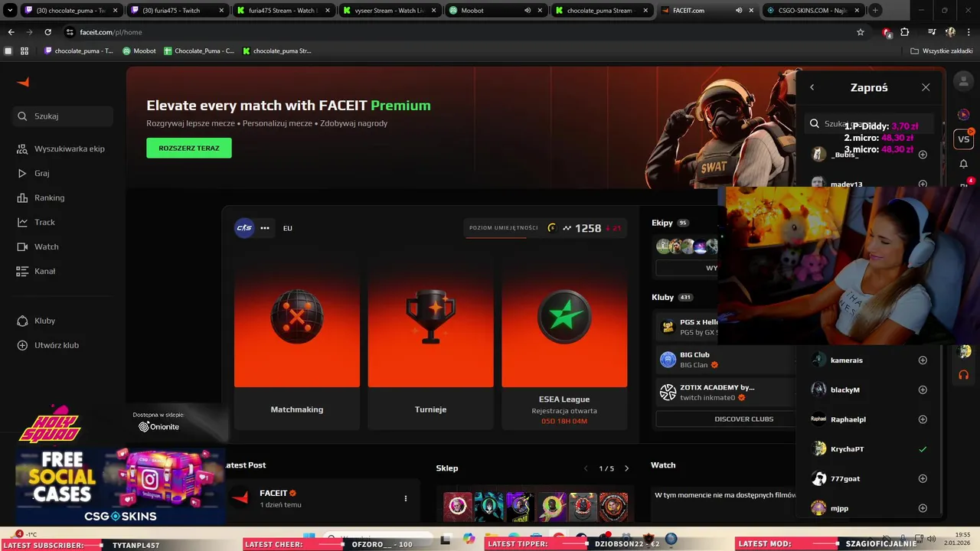
Task: Open Kanał in the sidebar
Action: click(37, 271)
